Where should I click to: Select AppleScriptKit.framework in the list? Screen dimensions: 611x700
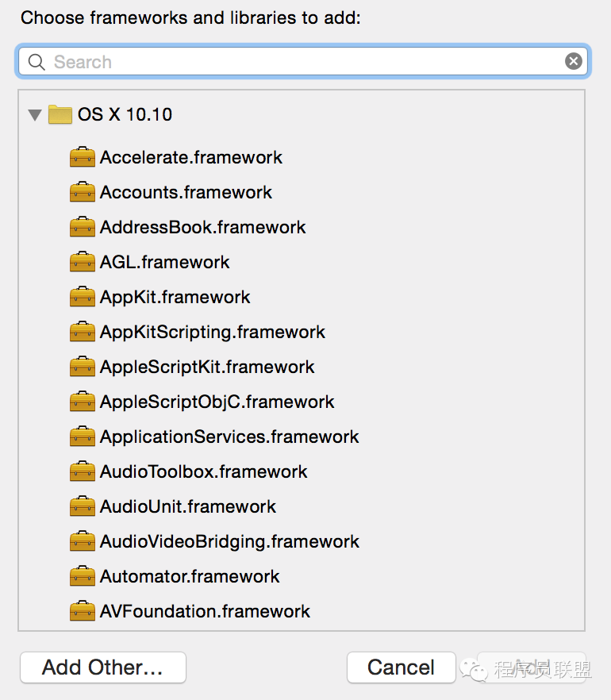point(207,367)
